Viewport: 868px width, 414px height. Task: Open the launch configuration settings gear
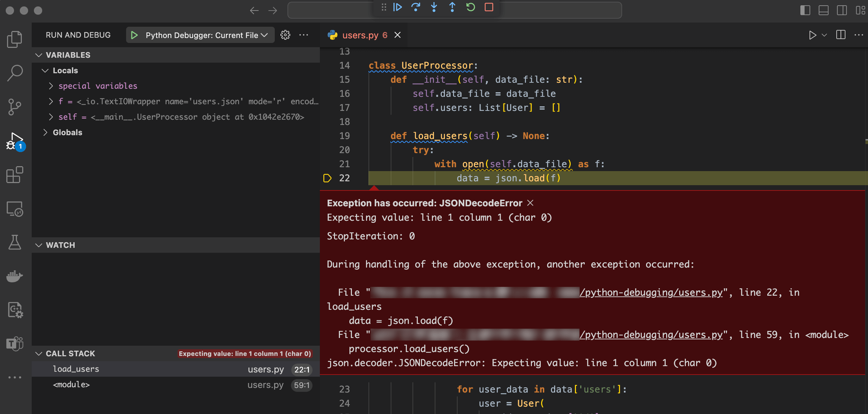tap(285, 35)
